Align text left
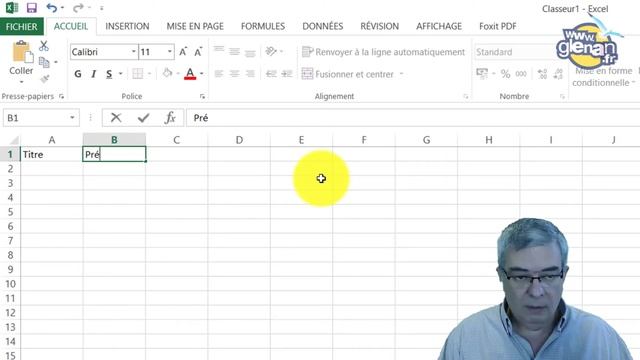The image size is (640, 360). coord(219,73)
